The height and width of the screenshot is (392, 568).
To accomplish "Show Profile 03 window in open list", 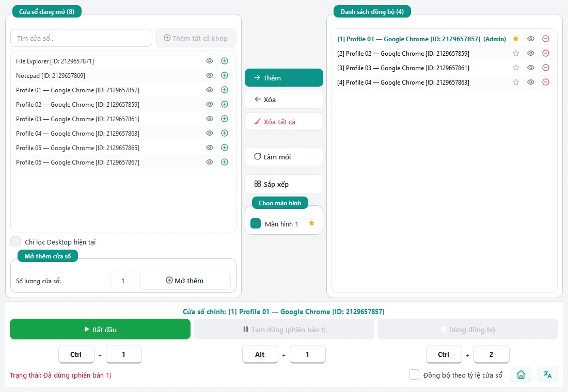I will pyautogui.click(x=210, y=119).
